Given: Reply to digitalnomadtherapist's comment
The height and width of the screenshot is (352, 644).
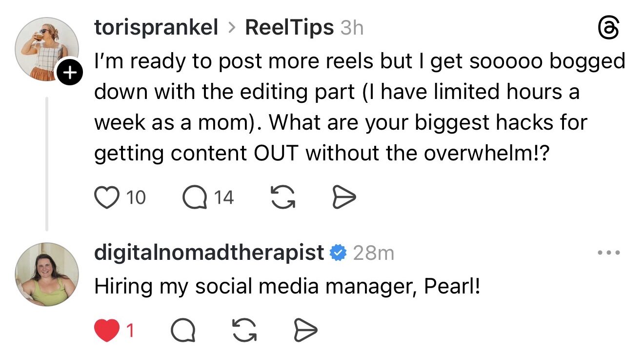Looking at the screenshot, I should point(183,332).
